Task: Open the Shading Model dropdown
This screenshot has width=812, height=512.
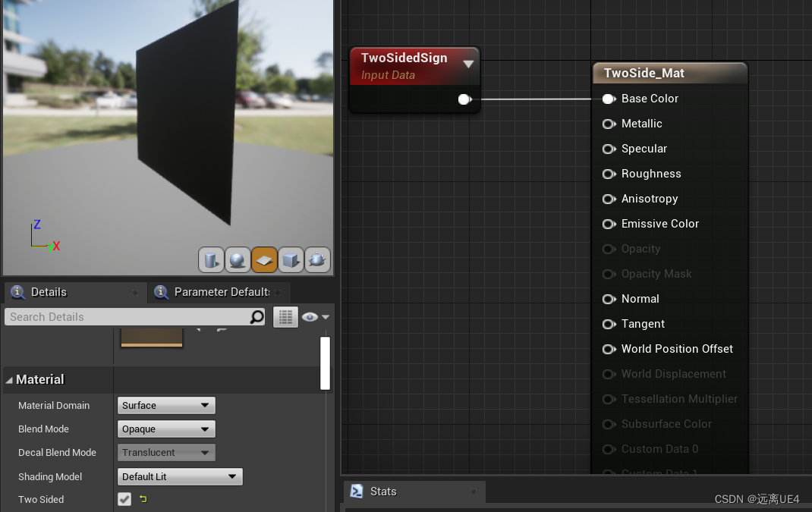Action: click(179, 476)
